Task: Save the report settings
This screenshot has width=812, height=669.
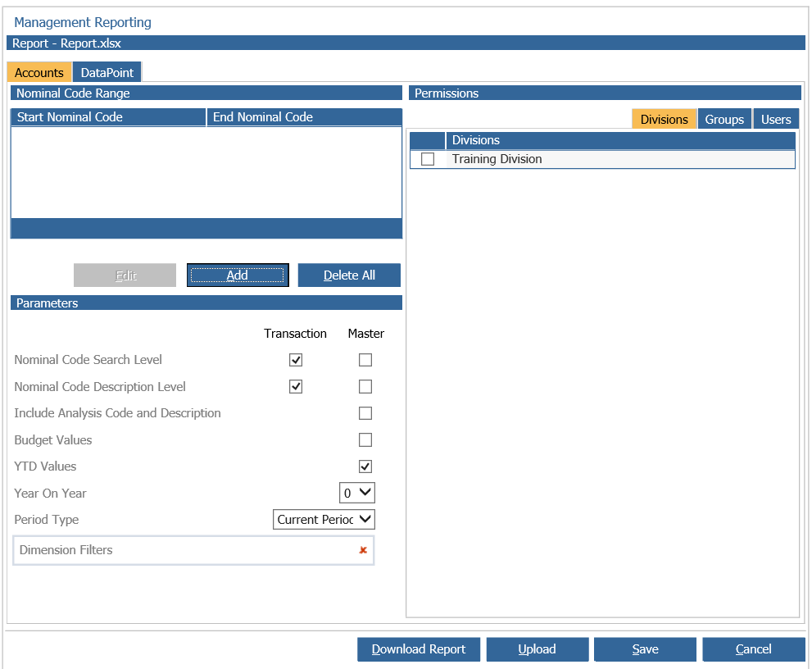Action: pyautogui.click(x=645, y=649)
